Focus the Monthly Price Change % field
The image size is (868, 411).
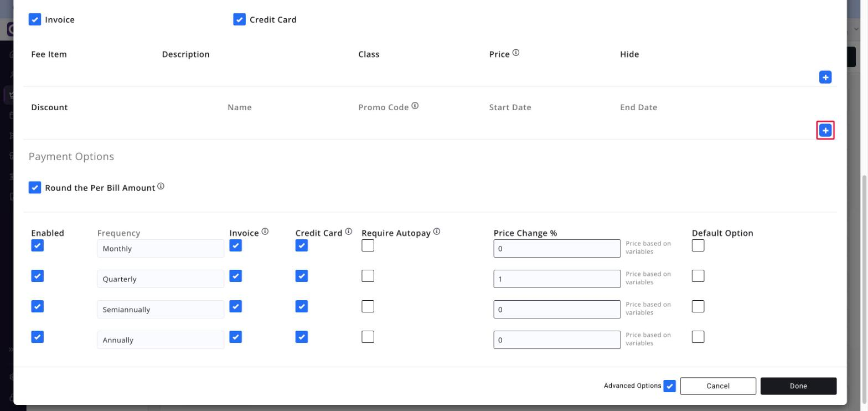(x=557, y=249)
